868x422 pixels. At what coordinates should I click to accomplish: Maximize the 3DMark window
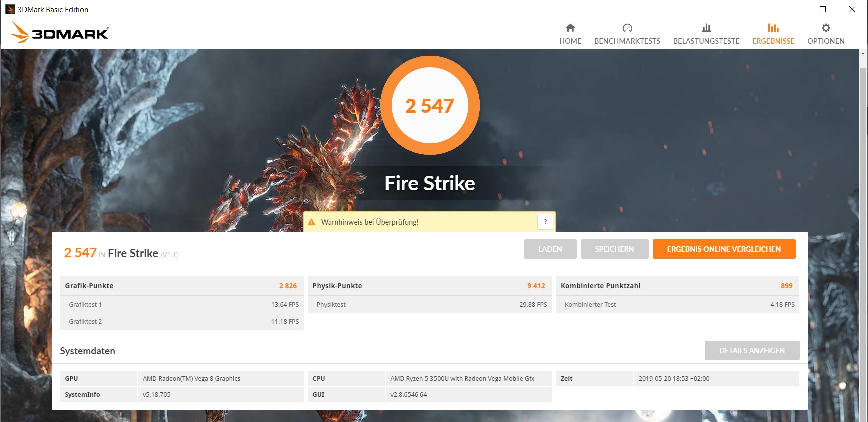click(x=823, y=9)
